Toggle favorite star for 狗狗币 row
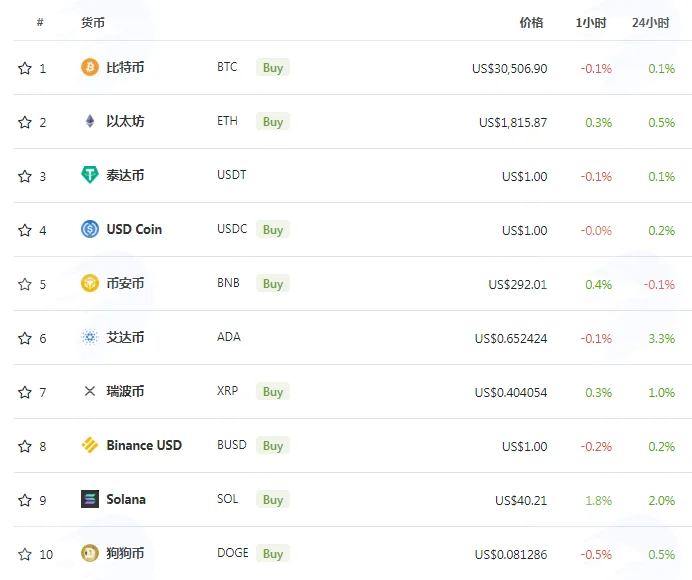This screenshot has width=692, height=580. (25, 554)
